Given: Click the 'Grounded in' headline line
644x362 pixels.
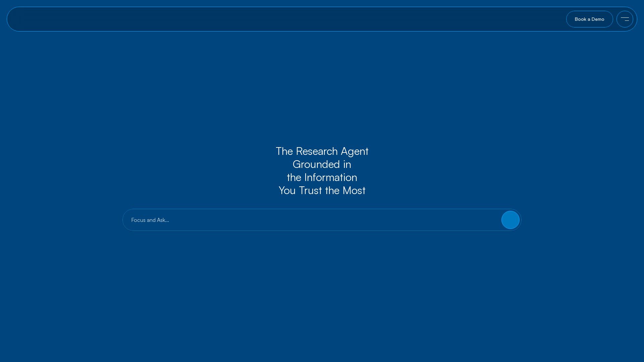Looking at the screenshot, I should click(322, 164).
